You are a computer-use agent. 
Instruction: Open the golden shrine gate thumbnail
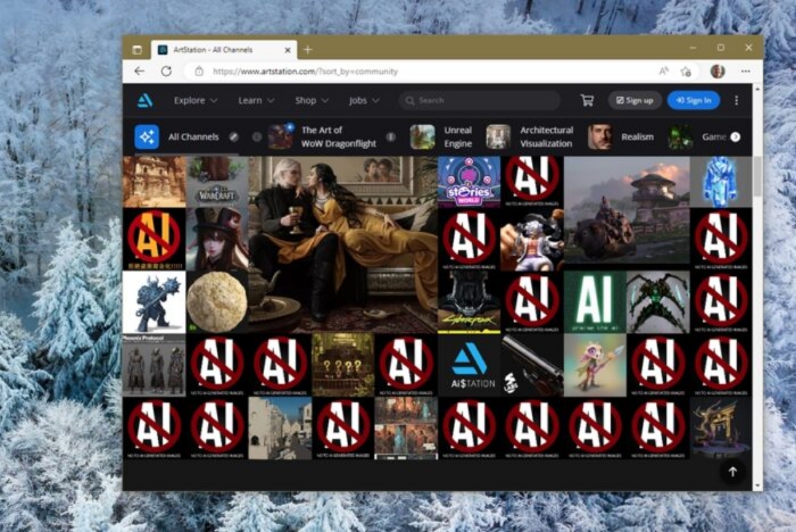(x=721, y=428)
